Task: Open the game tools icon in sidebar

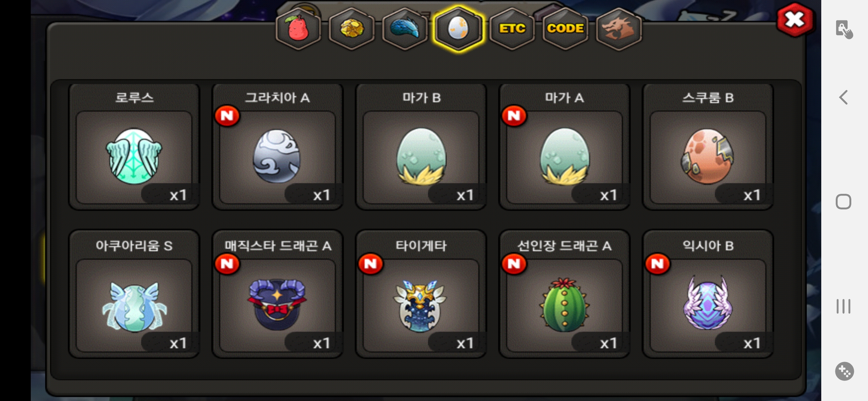Action: pos(845,371)
